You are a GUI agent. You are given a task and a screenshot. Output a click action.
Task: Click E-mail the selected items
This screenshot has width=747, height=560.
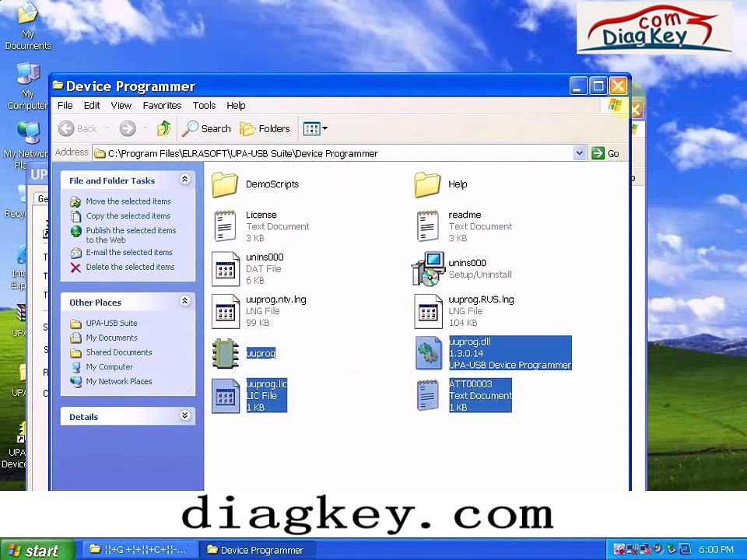(129, 252)
